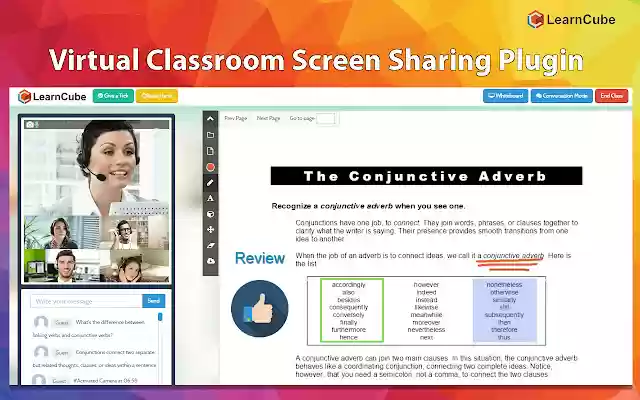Select the cube shapes tool
This screenshot has height=400, width=640.
point(210,214)
